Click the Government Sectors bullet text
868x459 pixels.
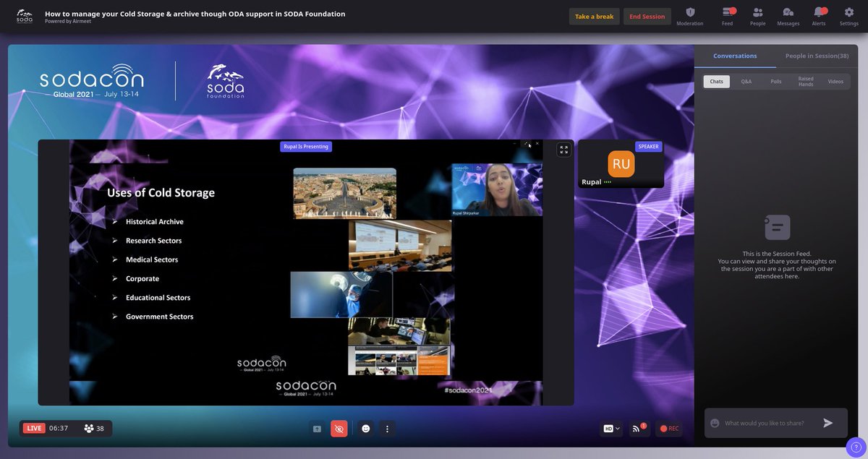pyautogui.click(x=160, y=317)
